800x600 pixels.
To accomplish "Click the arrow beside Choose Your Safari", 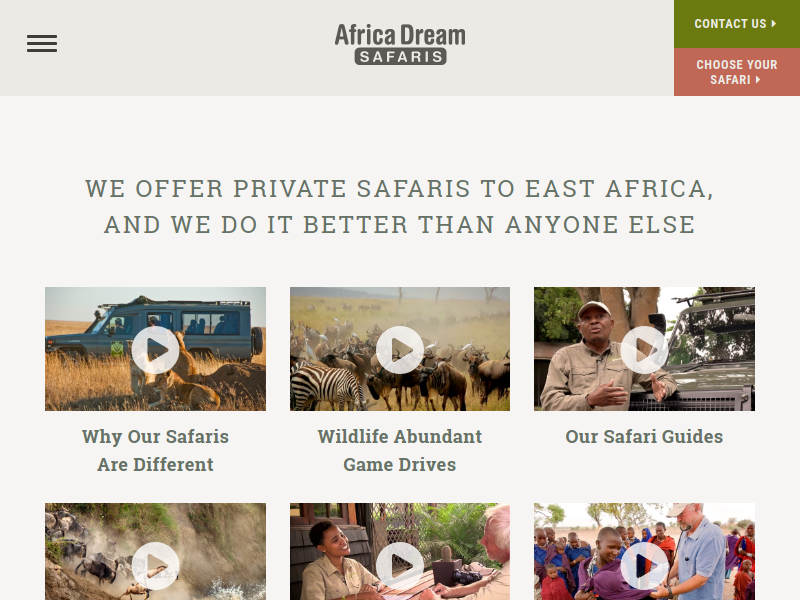I will 758,80.
